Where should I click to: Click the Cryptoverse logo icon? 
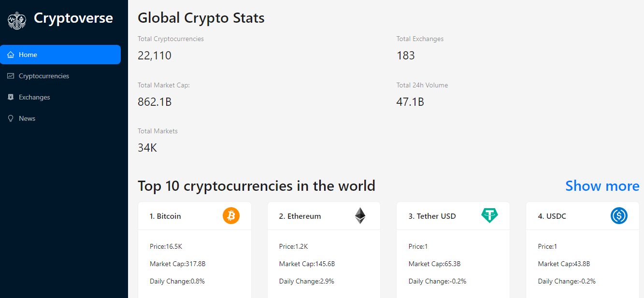coord(17,21)
